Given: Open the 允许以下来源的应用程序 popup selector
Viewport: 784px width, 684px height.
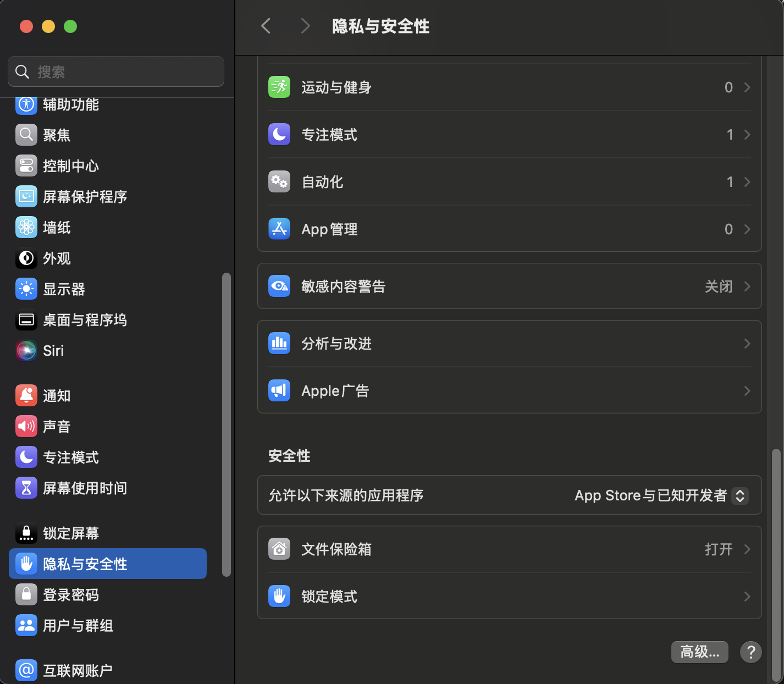Looking at the screenshot, I should pyautogui.click(x=739, y=495).
